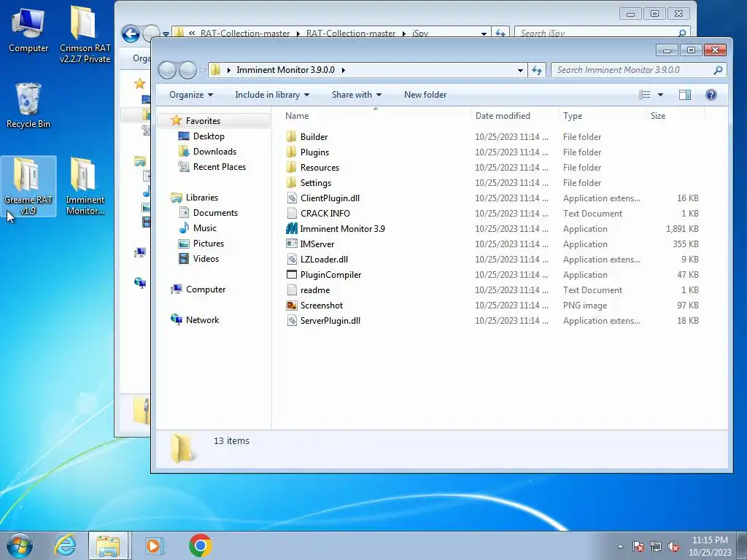747x560 pixels.
Task: Select the Imminent Monitor 3.9 application icon
Action: pyautogui.click(x=292, y=228)
